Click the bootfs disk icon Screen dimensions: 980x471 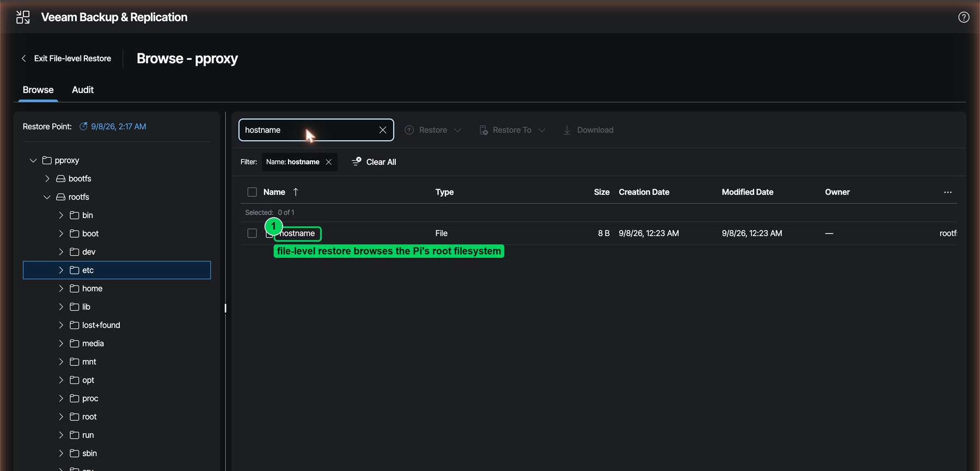[61, 178]
